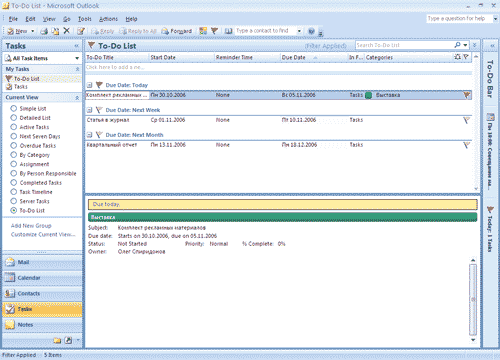Switch to the Contacts pane
Screen dimensions: 500x360
pos(42,293)
